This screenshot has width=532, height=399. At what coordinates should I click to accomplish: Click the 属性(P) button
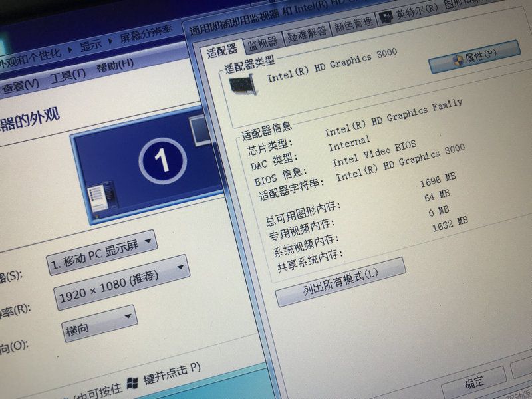tap(474, 57)
